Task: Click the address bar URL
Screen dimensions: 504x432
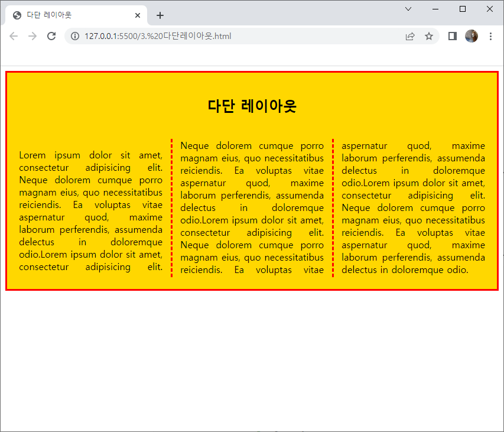Action: (x=158, y=36)
